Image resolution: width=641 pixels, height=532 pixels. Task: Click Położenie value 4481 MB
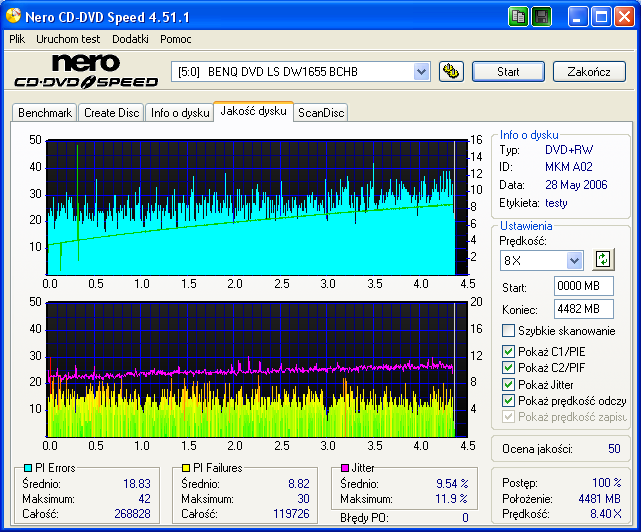[600, 499]
